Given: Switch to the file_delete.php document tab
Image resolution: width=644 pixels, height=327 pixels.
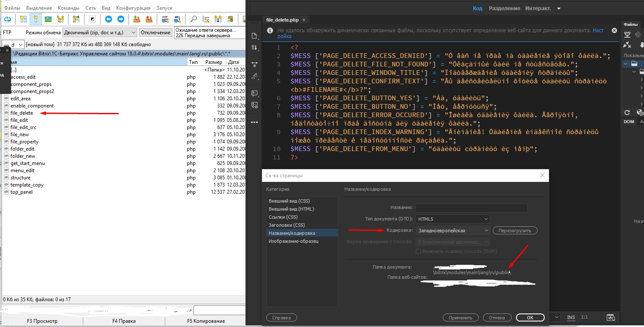Looking at the screenshot, I should pyautogui.click(x=282, y=20).
